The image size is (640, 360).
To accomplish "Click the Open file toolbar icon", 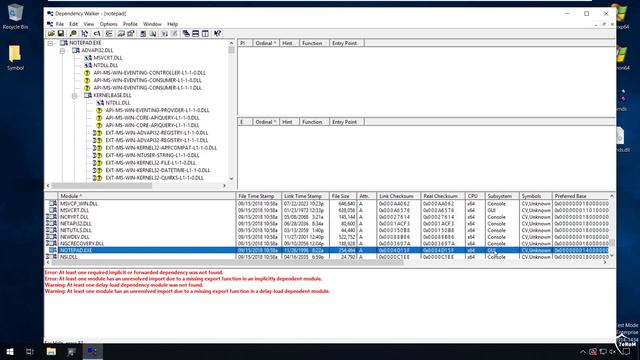I will pyautogui.click(x=51, y=33).
